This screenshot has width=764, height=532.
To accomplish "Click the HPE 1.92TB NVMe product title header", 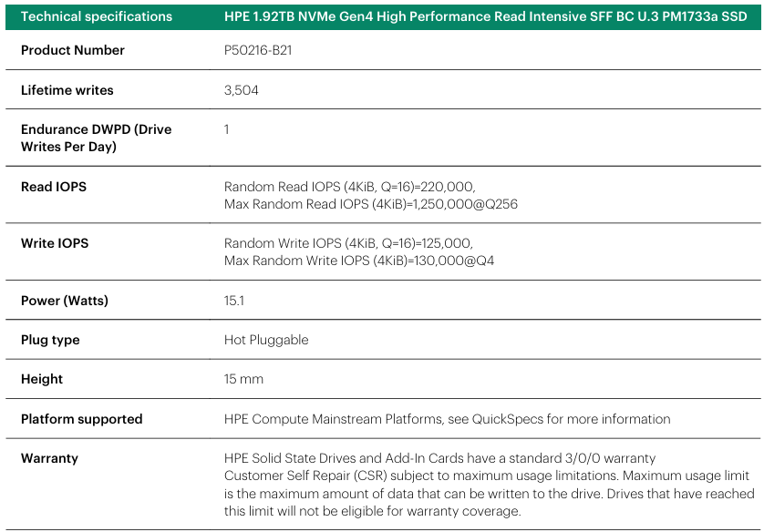I will click(x=485, y=16).
